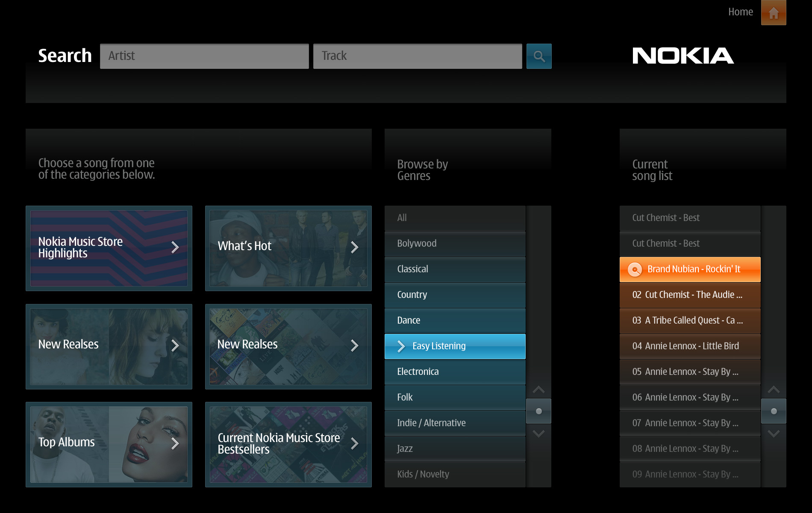Select the Classical genre
This screenshot has height=513, width=812.
click(x=455, y=269)
